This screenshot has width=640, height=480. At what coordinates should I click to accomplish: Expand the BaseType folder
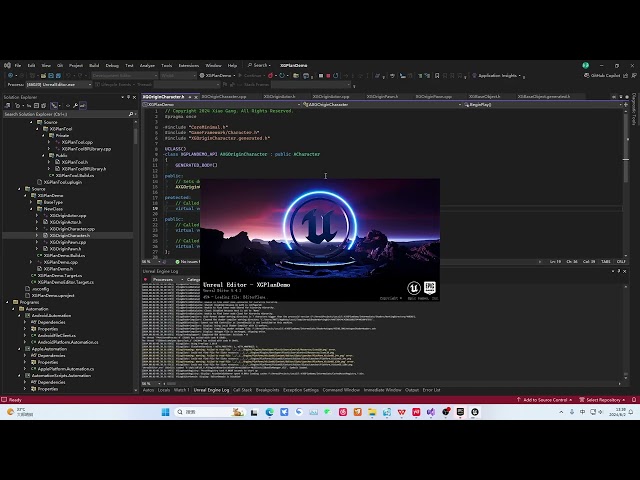click(31, 202)
